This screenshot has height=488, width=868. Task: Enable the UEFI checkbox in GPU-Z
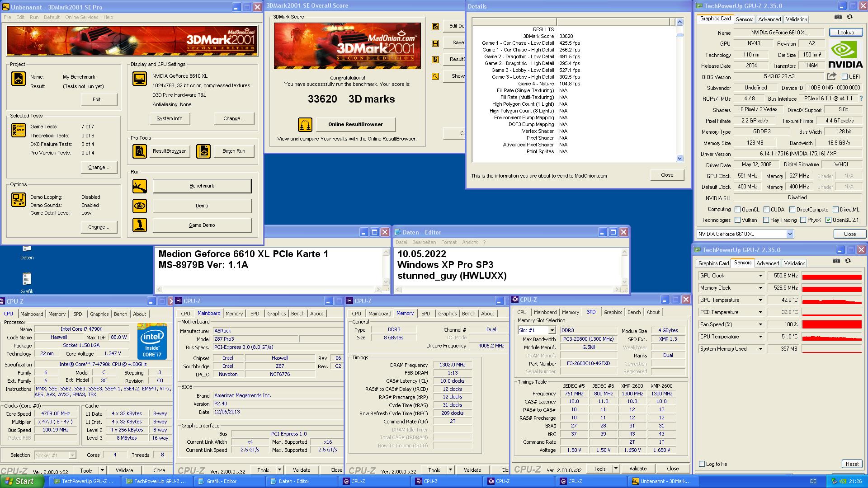pyautogui.click(x=844, y=77)
